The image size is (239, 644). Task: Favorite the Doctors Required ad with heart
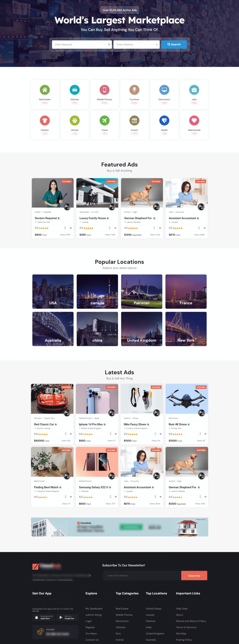(x=71, y=228)
